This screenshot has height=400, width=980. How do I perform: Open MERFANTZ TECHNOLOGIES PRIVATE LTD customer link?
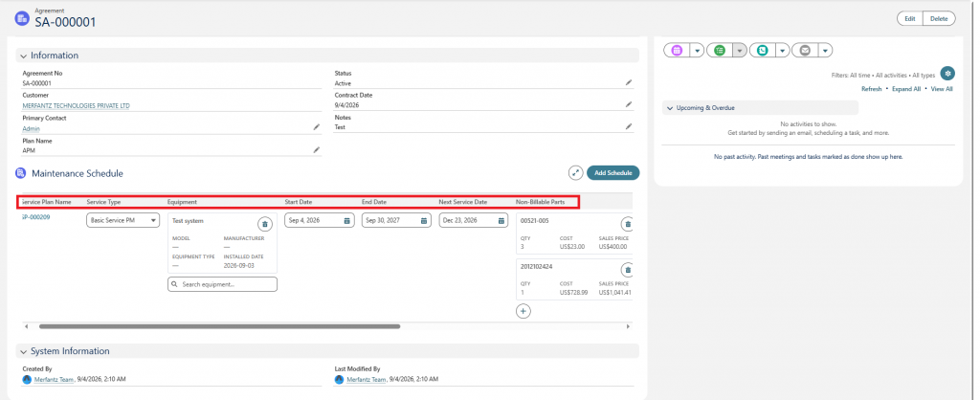[x=77, y=105]
